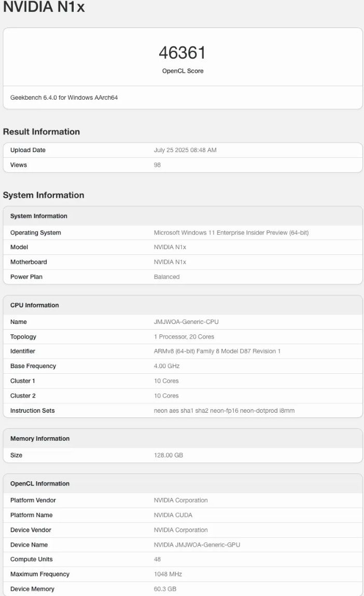Image resolution: width=364 pixels, height=596 pixels.
Task: Click the Name label in CPU Information
Action: [x=19, y=322]
